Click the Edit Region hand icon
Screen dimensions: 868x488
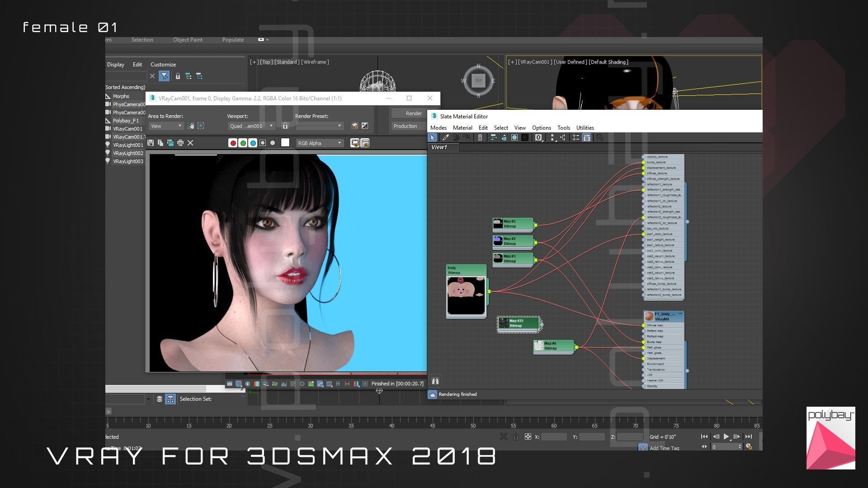191,126
